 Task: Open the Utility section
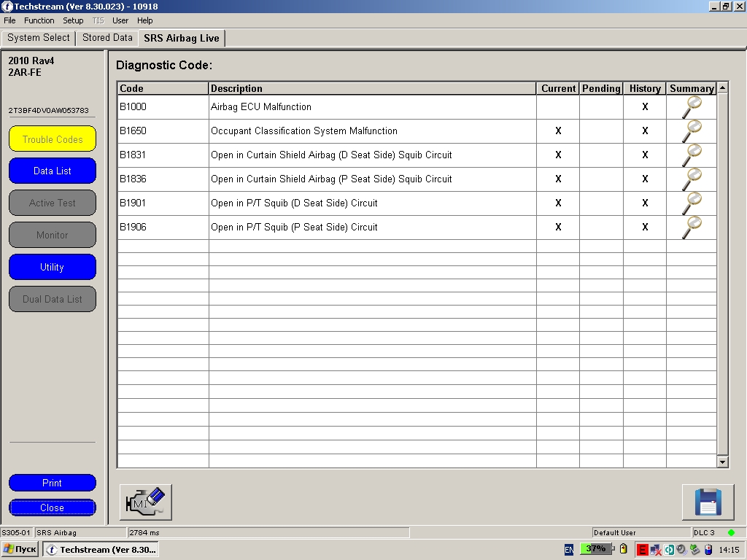(53, 267)
